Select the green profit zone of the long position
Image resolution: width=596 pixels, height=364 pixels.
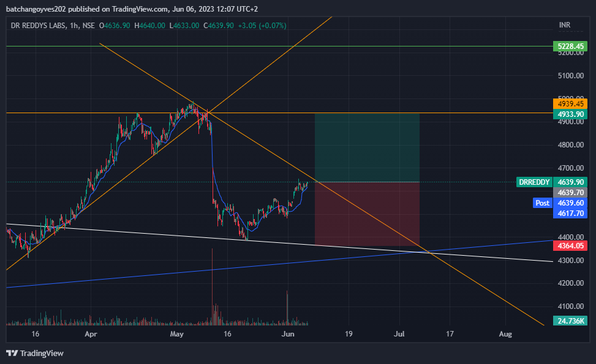pos(367,148)
